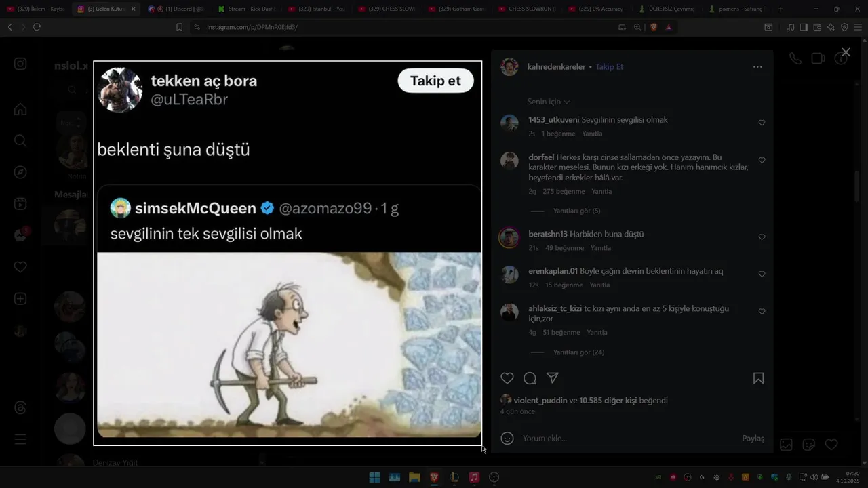Open the comment bubble icon under the post
The height and width of the screenshot is (488, 868).
coord(530,378)
